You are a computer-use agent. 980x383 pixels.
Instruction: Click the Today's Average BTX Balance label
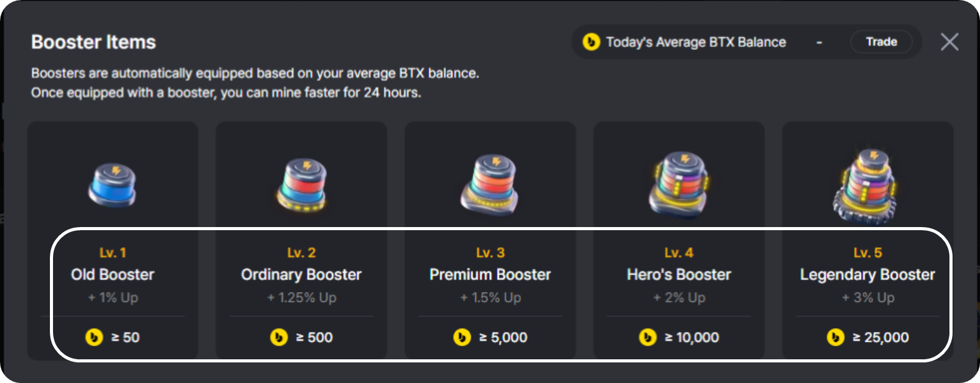(696, 42)
